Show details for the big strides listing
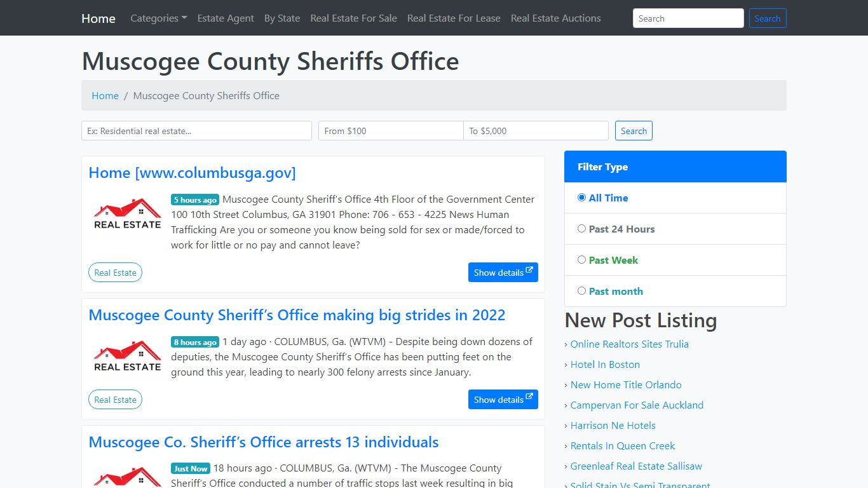 click(503, 400)
